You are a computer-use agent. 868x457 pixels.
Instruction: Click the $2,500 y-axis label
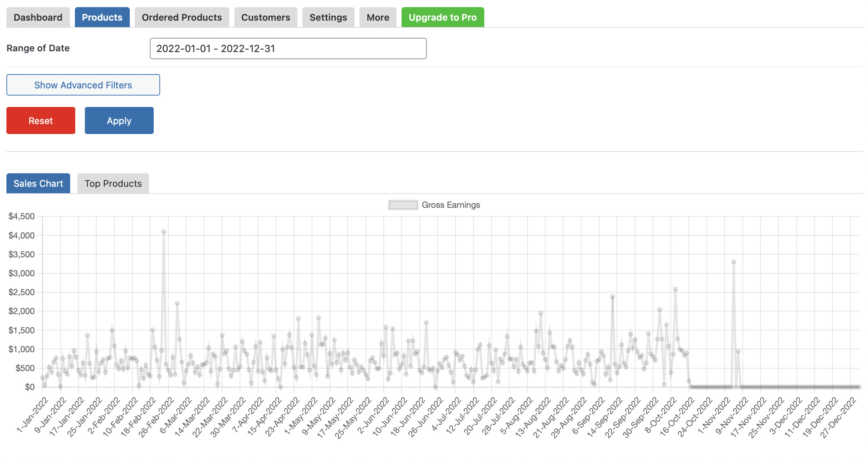pos(22,292)
